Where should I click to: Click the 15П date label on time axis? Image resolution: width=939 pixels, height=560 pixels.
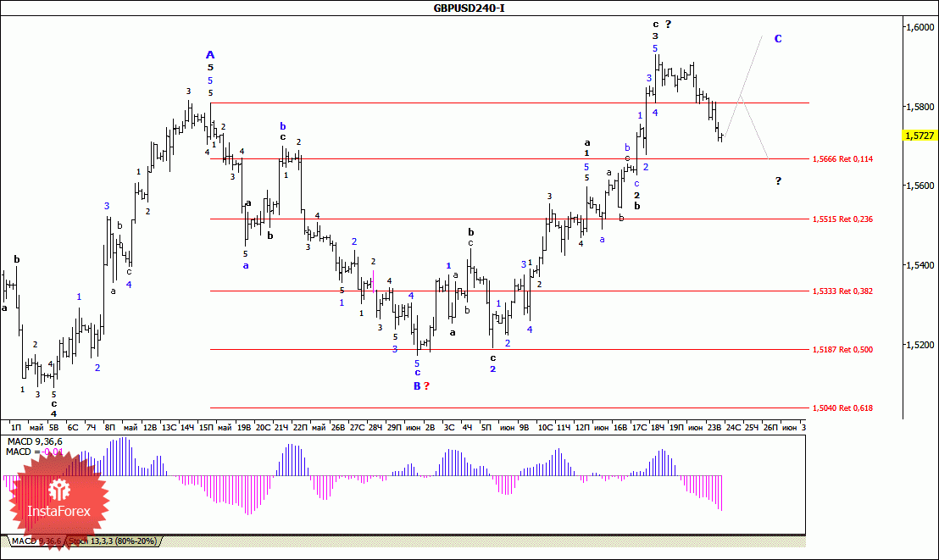point(206,428)
